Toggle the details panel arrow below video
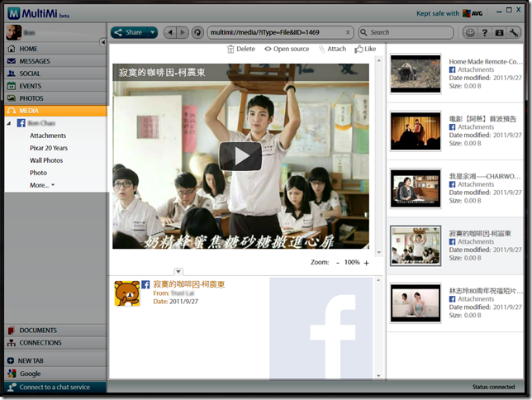The image size is (532, 400). (x=179, y=272)
